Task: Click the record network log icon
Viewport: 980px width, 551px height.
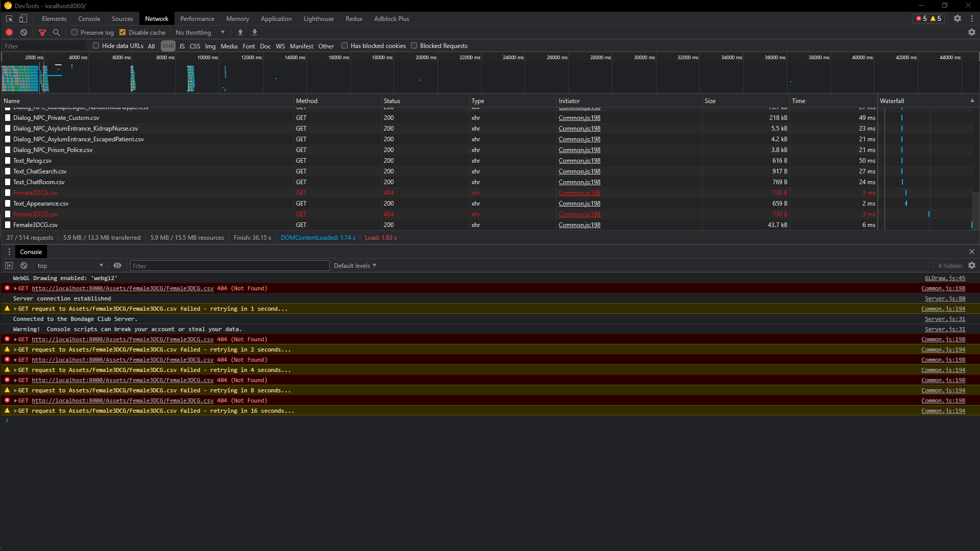Action: 9,32
